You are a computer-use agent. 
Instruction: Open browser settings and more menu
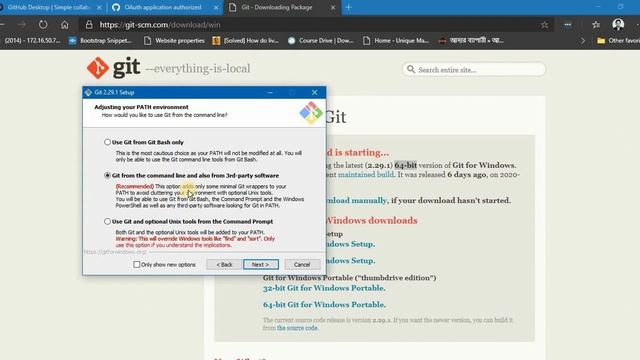(x=568, y=24)
